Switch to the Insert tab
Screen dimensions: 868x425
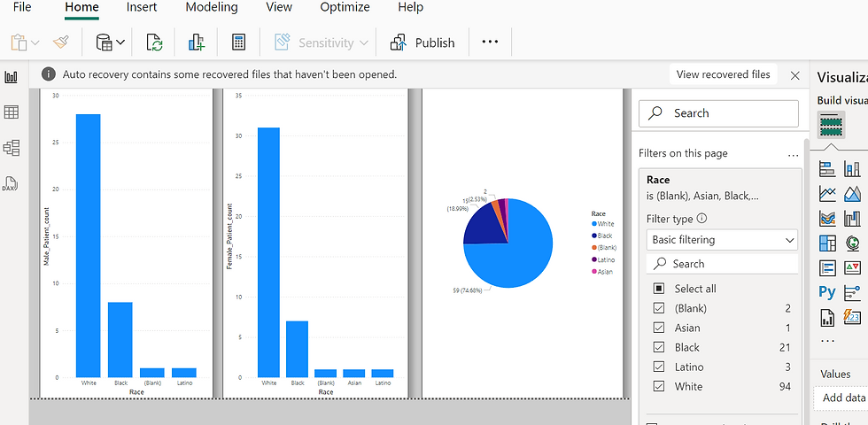[141, 7]
